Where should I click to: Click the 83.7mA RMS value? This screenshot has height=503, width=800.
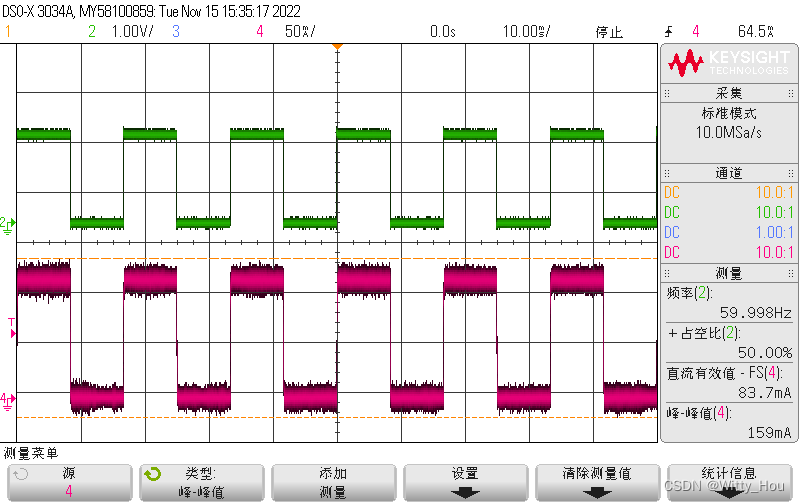[x=765, y=392]
